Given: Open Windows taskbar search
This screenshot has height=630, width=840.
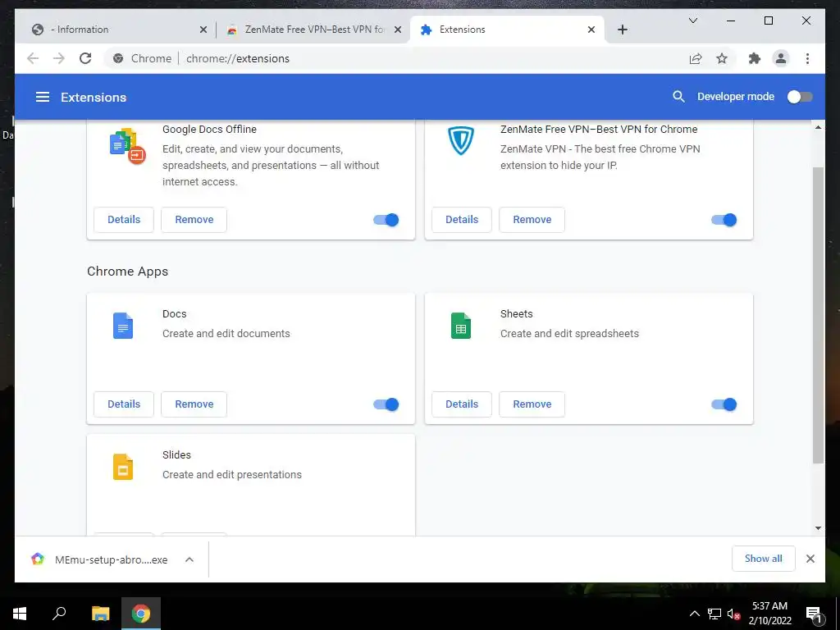Looking at the screenshot, I should point(59,614).
